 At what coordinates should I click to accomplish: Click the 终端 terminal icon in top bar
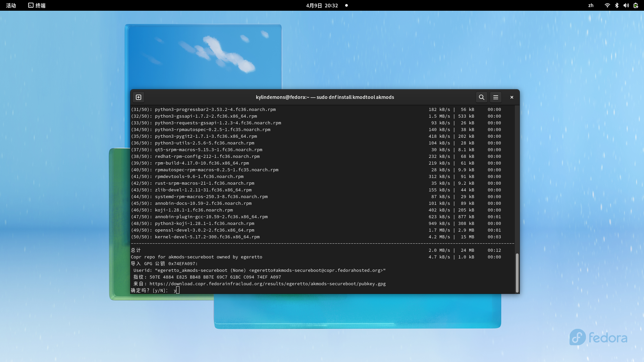point(31,5)
